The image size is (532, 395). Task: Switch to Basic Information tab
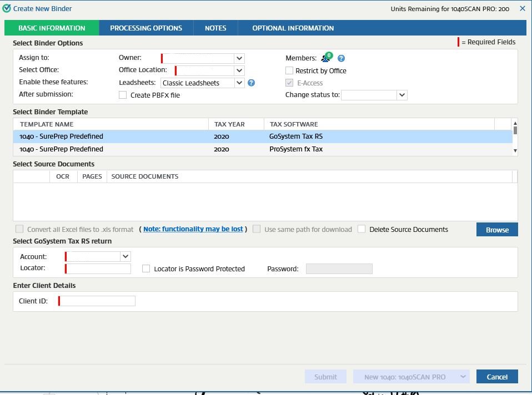point(52,28)
